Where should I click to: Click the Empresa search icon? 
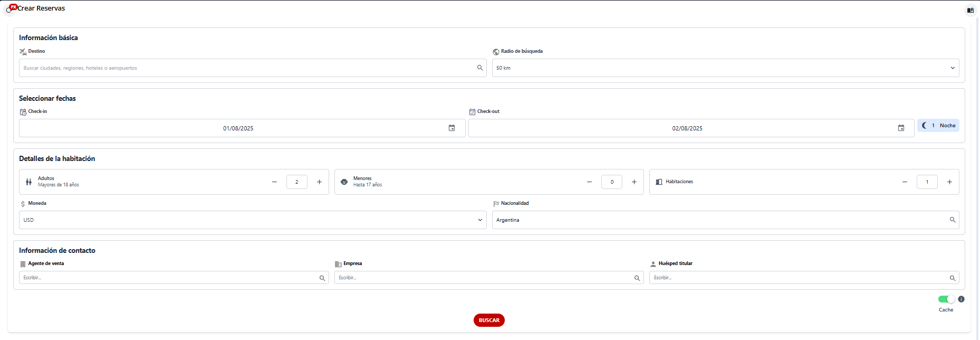pyautogui.click(x=637, y=278)
